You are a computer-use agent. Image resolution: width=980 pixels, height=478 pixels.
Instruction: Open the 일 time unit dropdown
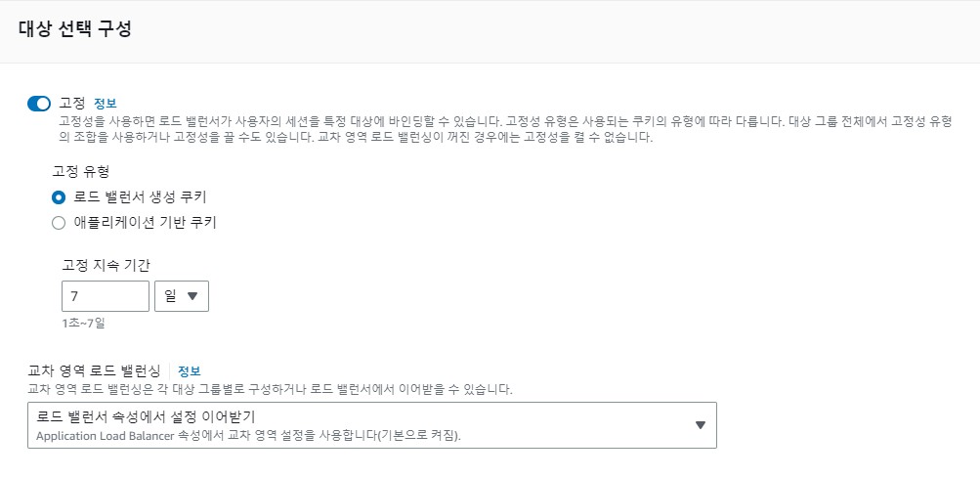(181, 296)
